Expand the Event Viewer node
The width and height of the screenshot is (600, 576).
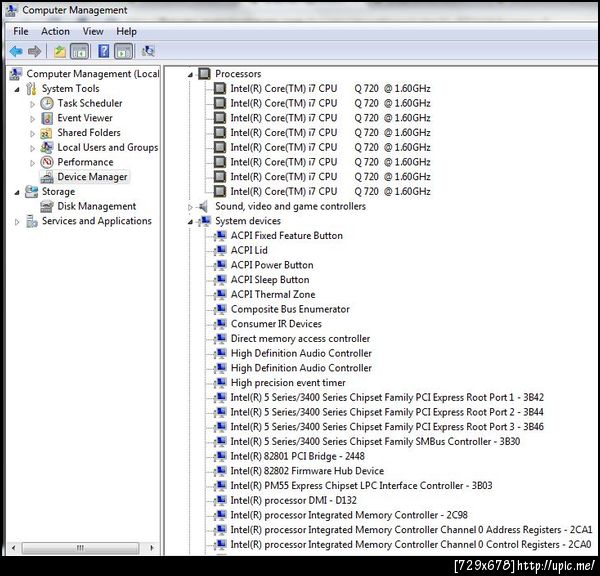point(33,119)
